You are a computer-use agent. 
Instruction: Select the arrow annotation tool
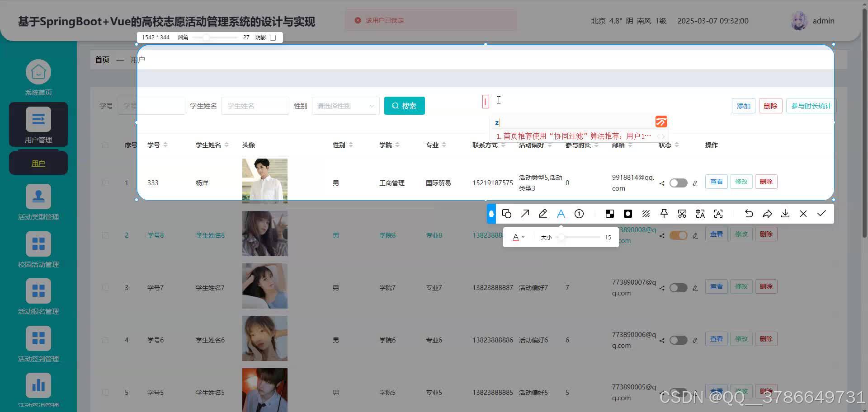(x=525, y=213)
